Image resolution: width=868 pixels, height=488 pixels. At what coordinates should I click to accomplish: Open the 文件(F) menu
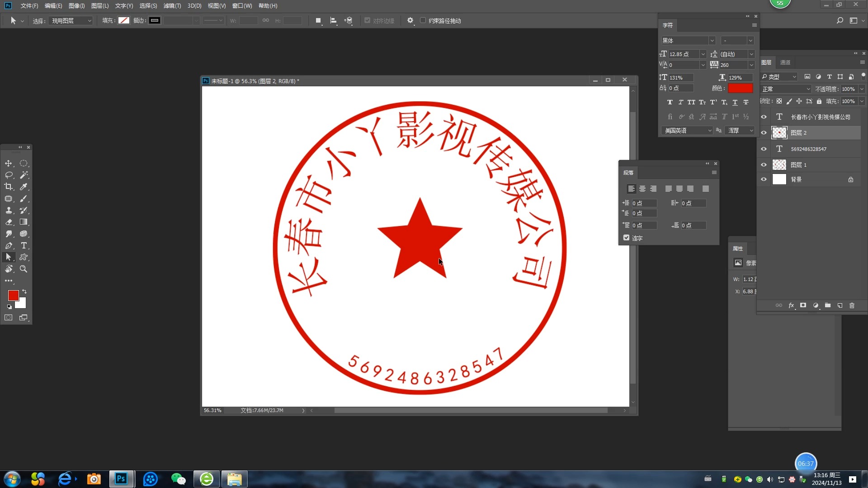29,6
